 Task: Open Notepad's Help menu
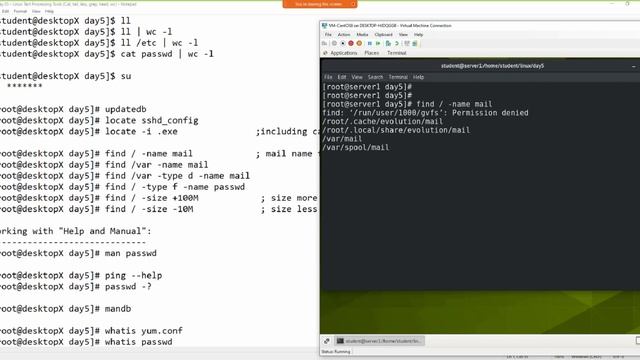pyautogui.click(x=49, y=11)
